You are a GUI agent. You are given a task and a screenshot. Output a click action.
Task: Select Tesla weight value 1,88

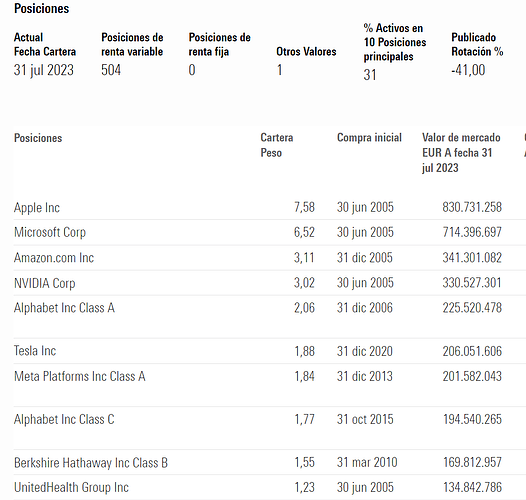click(x=305, y=351)
